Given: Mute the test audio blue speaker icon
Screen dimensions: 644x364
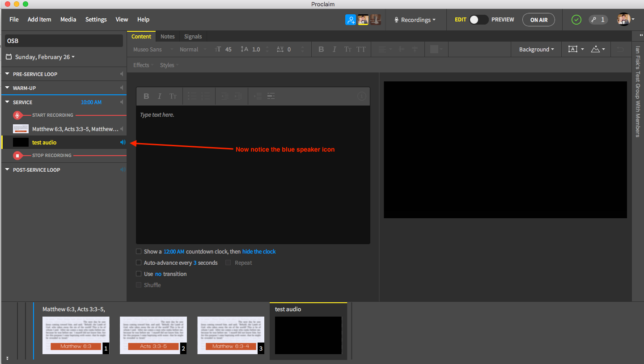Looking at the screenshot, I should tap(123, 143).
